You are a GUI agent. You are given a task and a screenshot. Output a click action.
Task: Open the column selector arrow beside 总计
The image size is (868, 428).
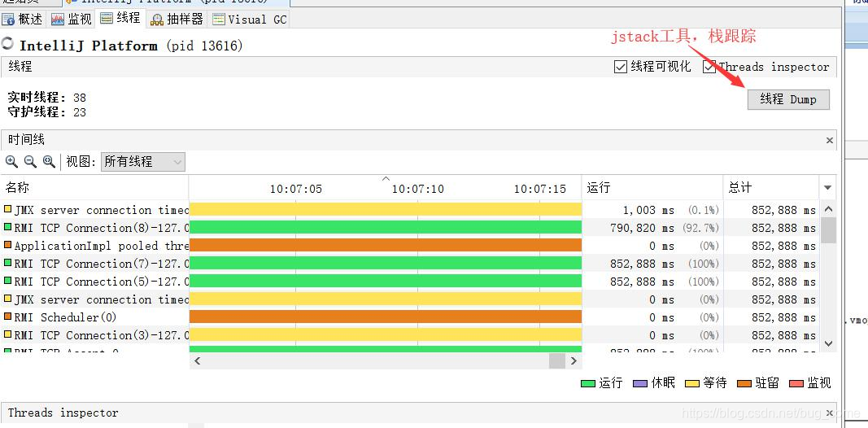pyautogui.click(x=827, y=188)
